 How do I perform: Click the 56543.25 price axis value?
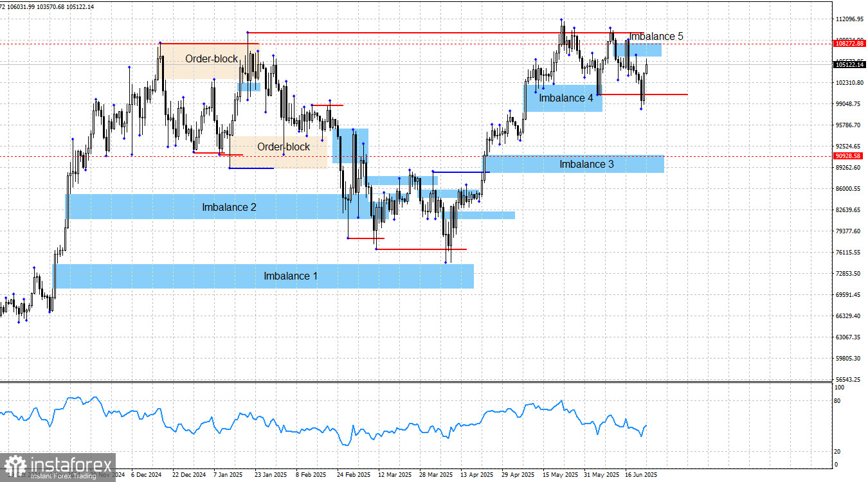[x=849, y=379]
